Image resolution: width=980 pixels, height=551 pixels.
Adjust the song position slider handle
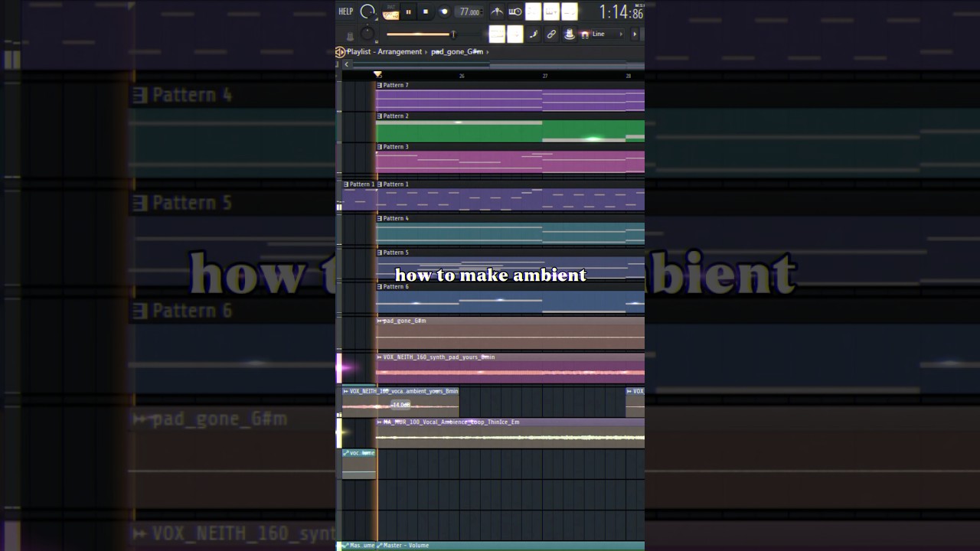pos(452,34)
